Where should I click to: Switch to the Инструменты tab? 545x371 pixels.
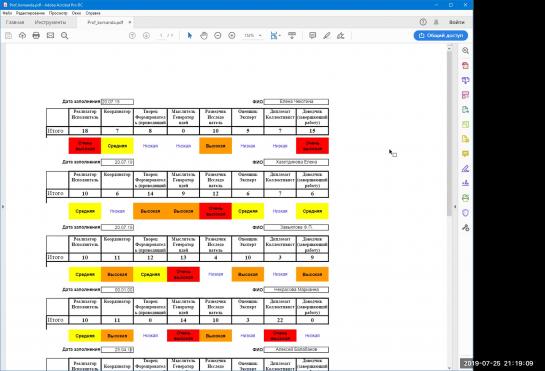click(50, 22)
